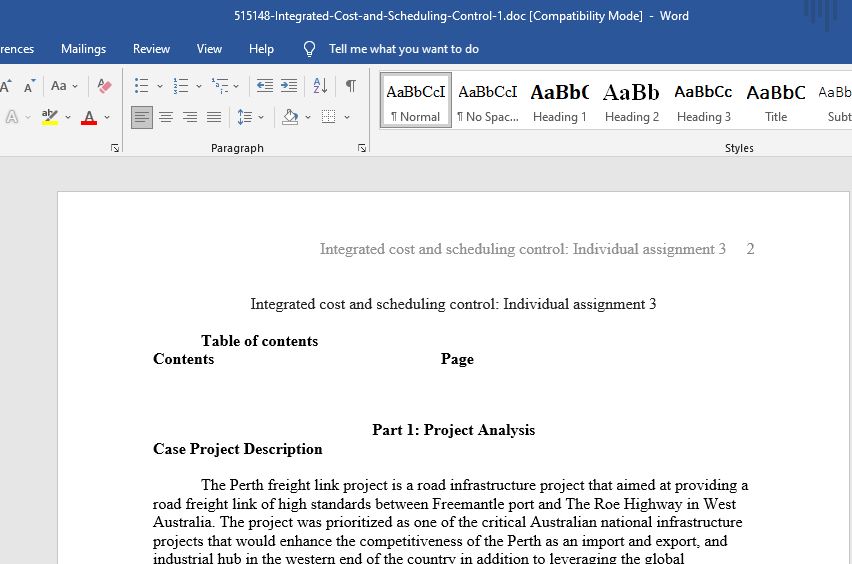Screen dimensions: 852x564
Task: Click the page header text
Action: pos(523,249)
